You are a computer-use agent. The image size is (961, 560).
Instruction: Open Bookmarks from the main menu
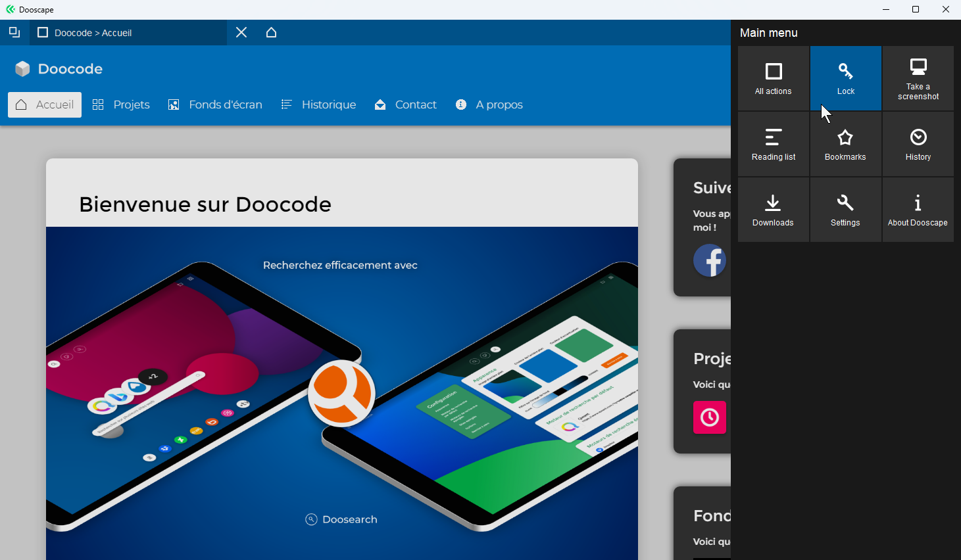(845, 144)
